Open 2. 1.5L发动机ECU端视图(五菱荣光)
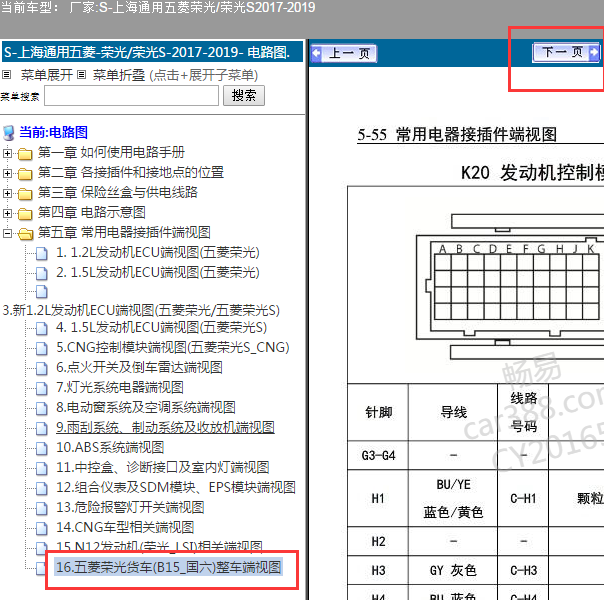Screen dimensions: 604x600 coord(158,273)
